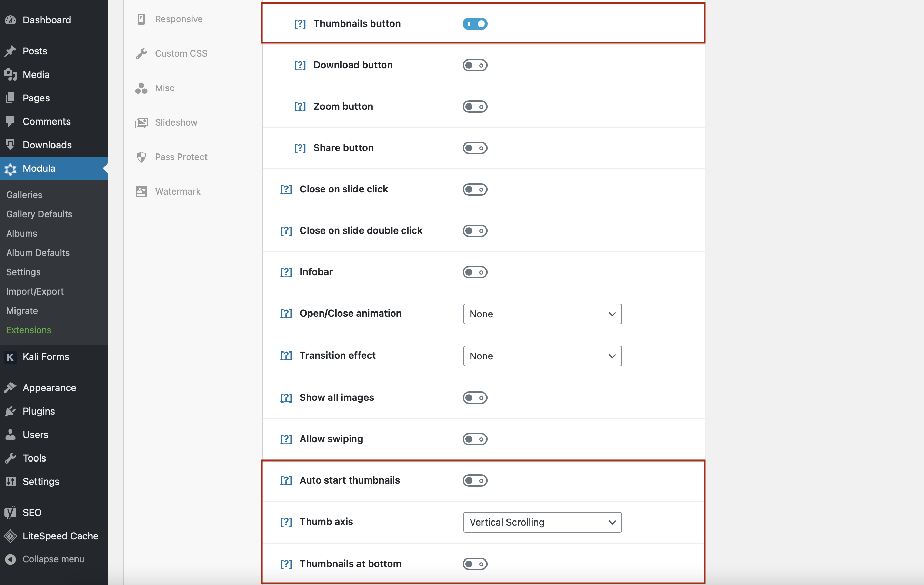924x585 pixels.
Task: Click the Watermark icon in settings
Action: (x=140, y=191)
